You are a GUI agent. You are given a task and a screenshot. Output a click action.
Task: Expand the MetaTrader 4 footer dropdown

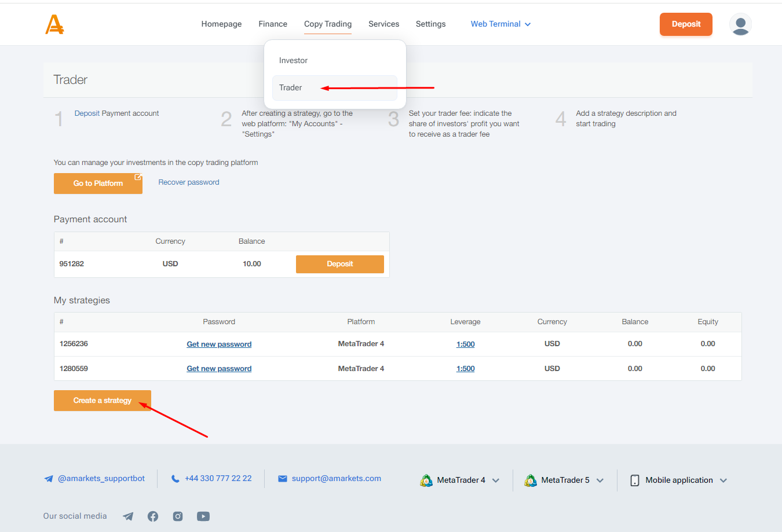point(496,480)
